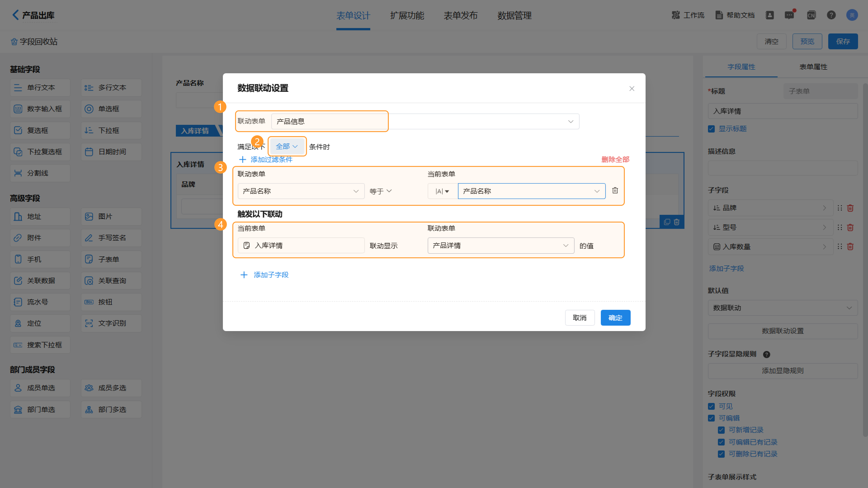Click the 字段回收站 recycle bin icon
Viewport: 868px width, 488px height.
point(14,42)
